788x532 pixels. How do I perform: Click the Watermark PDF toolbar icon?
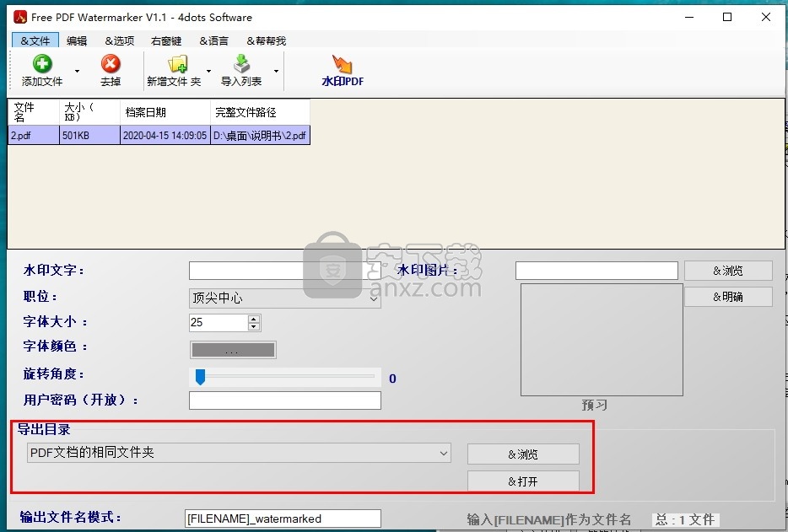pos(343,64)
